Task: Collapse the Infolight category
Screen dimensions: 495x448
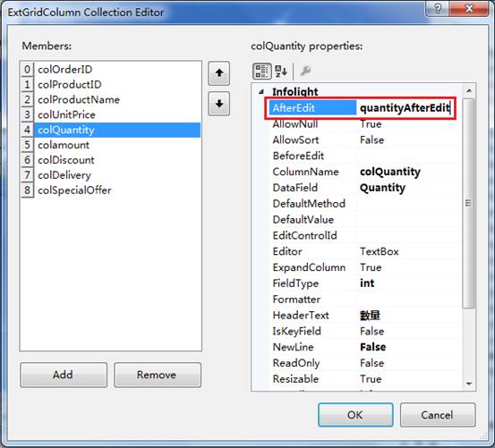Action: point(261,92)
